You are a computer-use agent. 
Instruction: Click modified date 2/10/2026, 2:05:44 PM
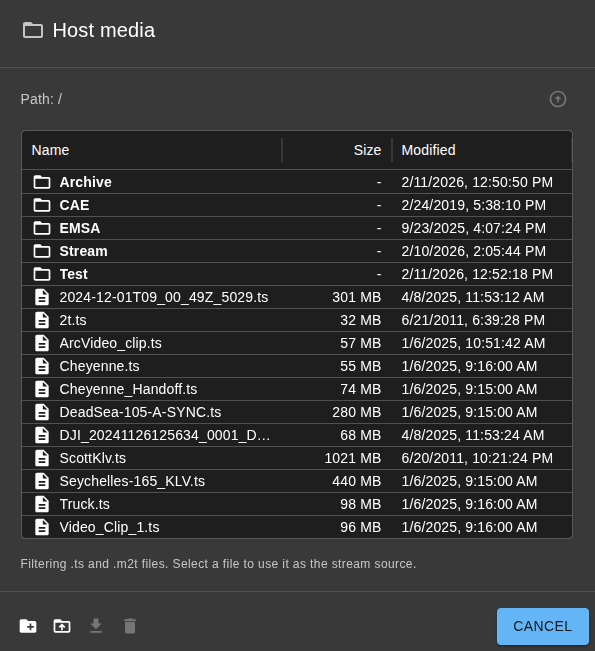[473, 251]
